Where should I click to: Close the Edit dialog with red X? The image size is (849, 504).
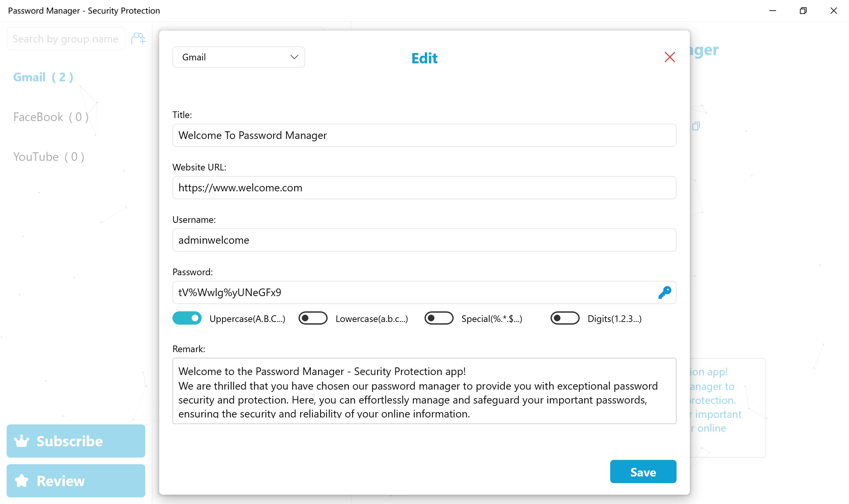tap(669, 57)
